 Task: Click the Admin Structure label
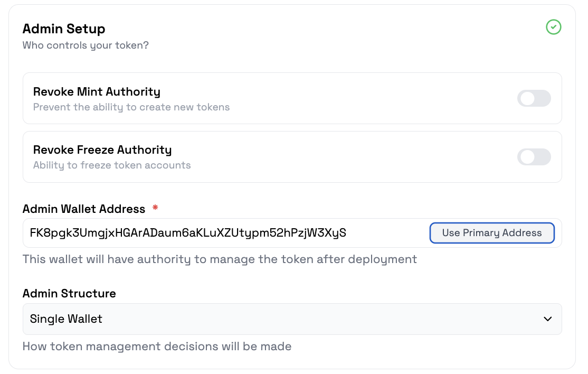coord(69,293)
